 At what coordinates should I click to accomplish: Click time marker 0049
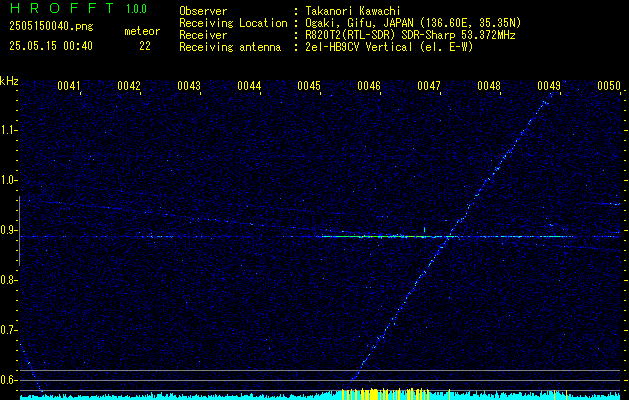coord(549,86)
